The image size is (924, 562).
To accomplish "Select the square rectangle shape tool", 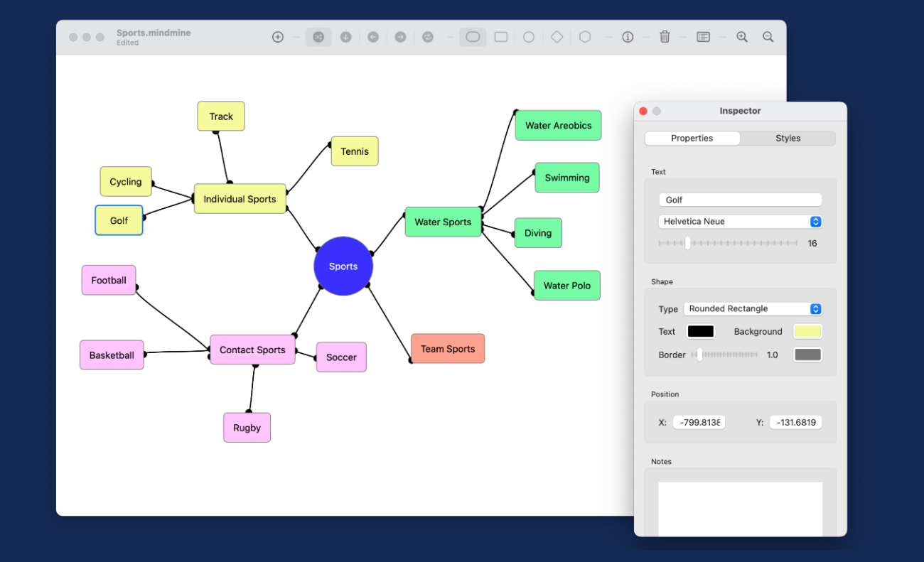I will pos(501,37).
